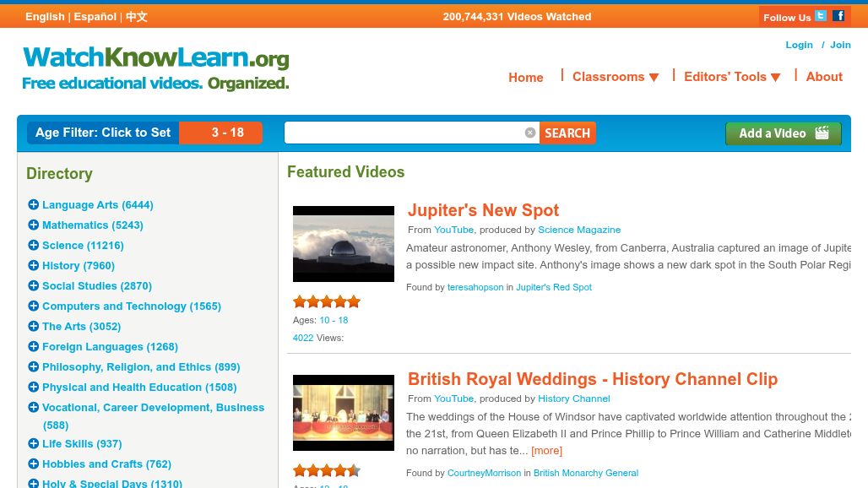Click the plus icon beside Foreign Languages

34,346
